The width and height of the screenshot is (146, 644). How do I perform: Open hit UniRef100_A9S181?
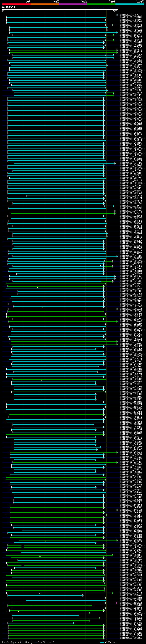[x=131, y=17]
